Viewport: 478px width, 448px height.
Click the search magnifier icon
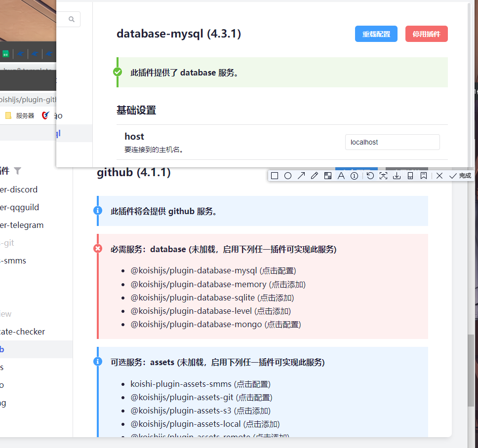point(72,19)
